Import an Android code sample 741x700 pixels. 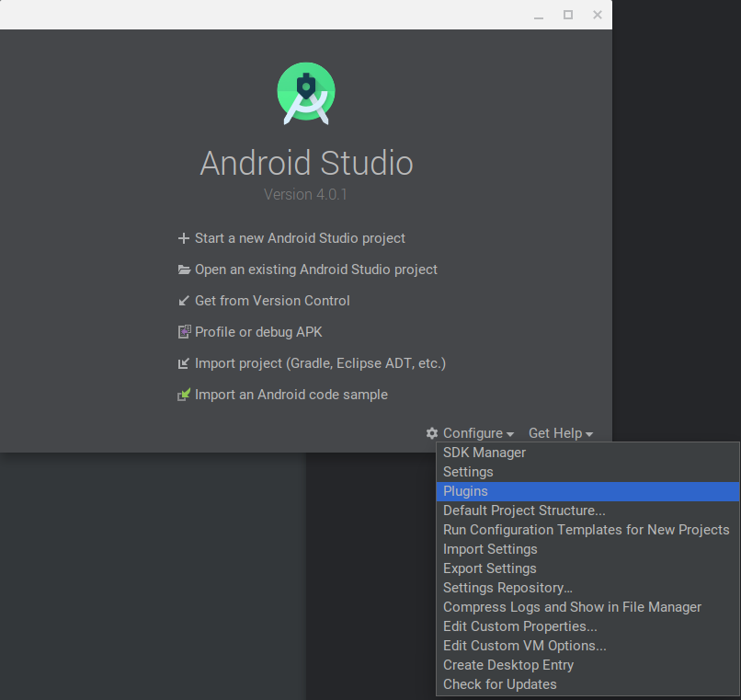click(x=291, y=395)
